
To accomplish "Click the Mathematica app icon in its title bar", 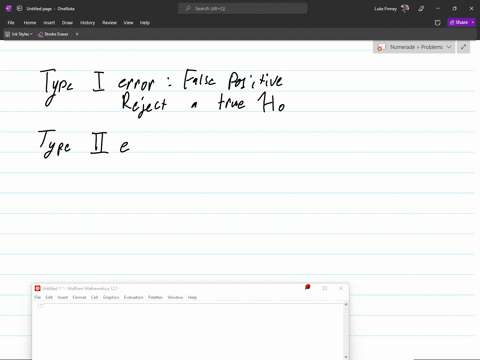I will tap(37, 288).
